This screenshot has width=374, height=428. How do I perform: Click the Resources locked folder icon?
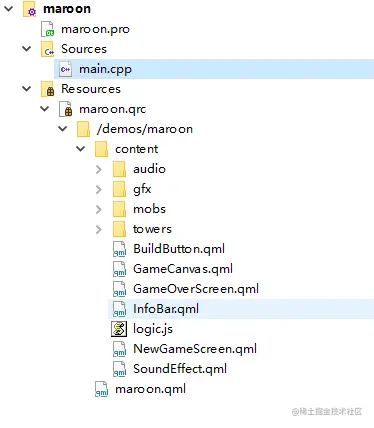pos(47,89)
